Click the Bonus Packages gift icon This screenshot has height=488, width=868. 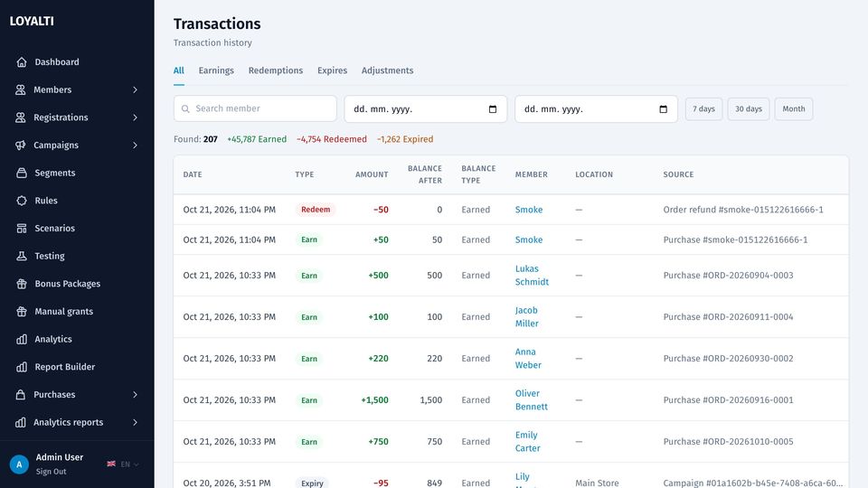tap(22, 283)
